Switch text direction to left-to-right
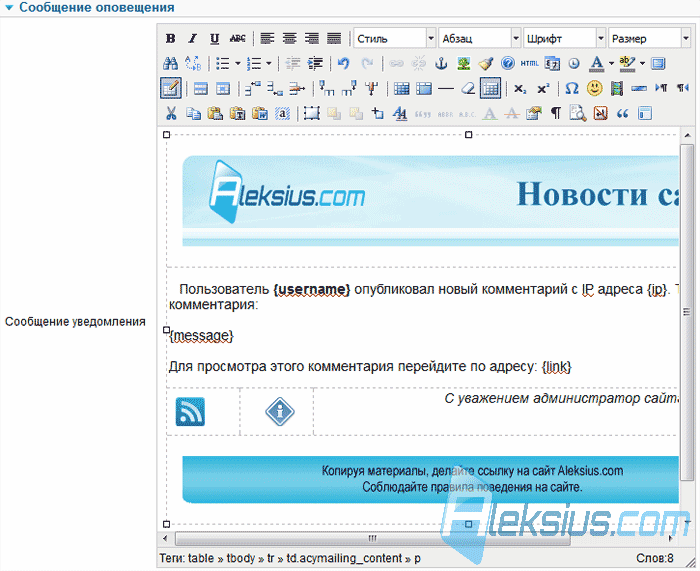700x571 pixels. click(661, 88)
